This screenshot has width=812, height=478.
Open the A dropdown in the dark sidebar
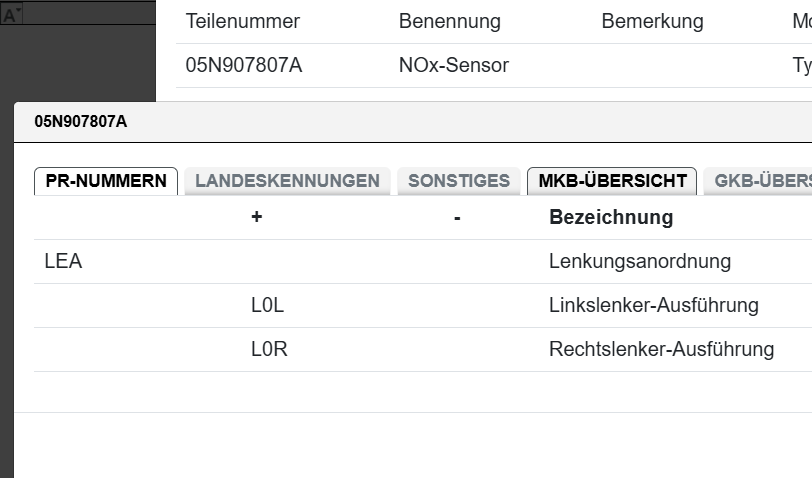click(x=12, y=15)
